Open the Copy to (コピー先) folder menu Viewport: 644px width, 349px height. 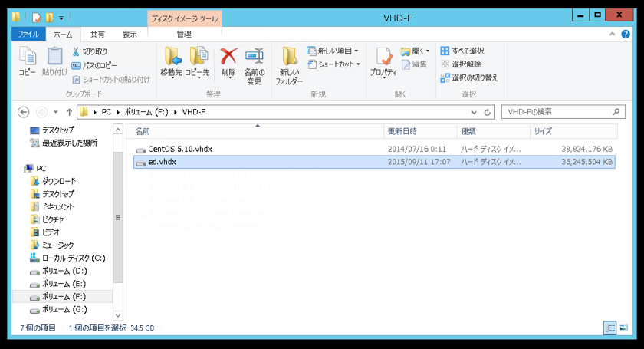(x=198, y=61)
